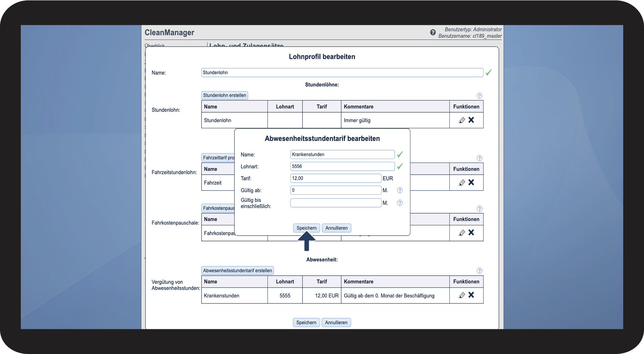Show help for the Gültig ab field
The height and width of the screenshot is (354, 644).
(x=400, y=190)
